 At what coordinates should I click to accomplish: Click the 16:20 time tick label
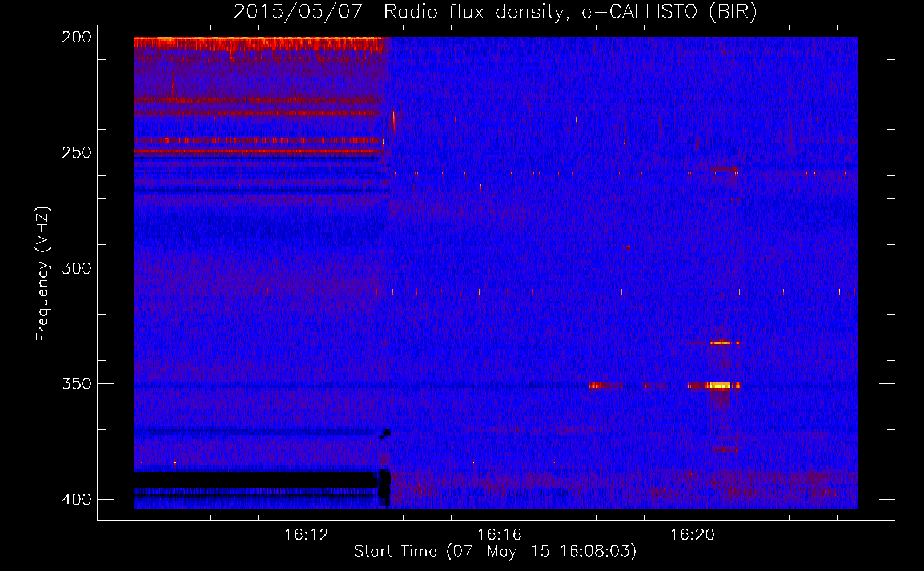pyautogui.click(x=692, y=535)
